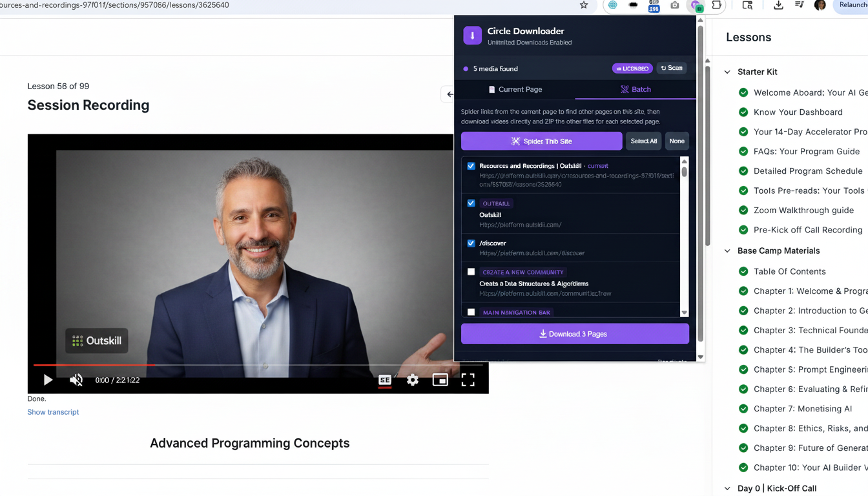Switch to the Batch tab

[635, 89]
